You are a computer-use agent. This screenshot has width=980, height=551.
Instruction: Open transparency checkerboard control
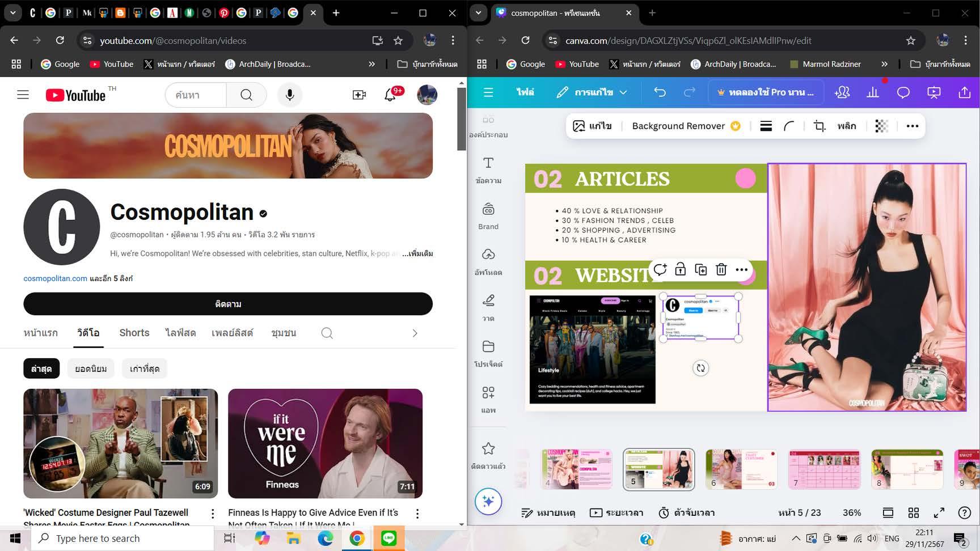coord(881,126)
